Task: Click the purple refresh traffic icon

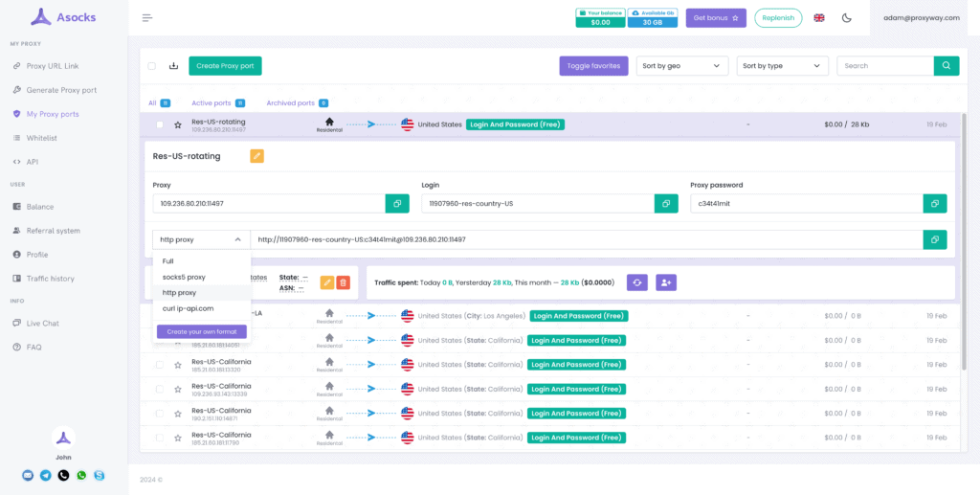Action: tap(637, 282)
